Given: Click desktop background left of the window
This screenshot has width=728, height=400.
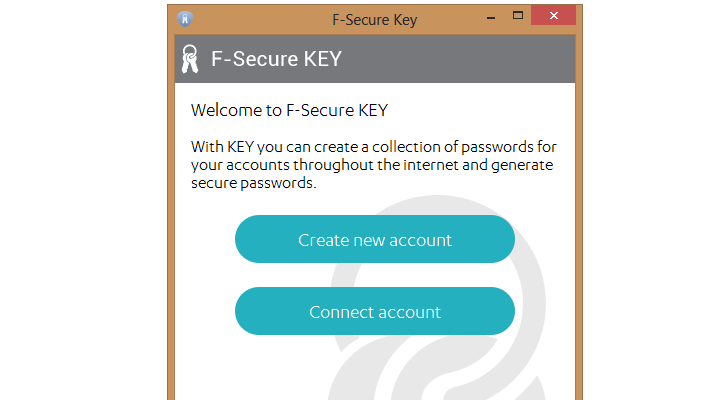Looking at the screenshot, I should (x=80, y=200).
